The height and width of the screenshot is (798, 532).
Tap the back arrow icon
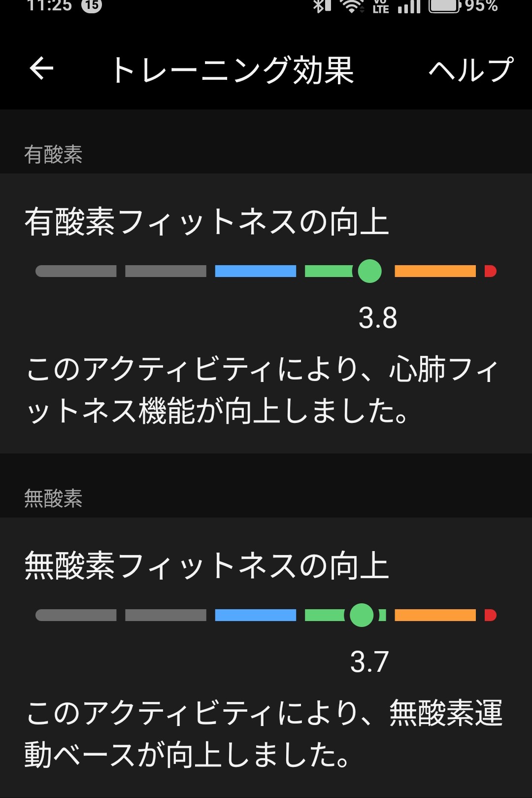point(41,68)
